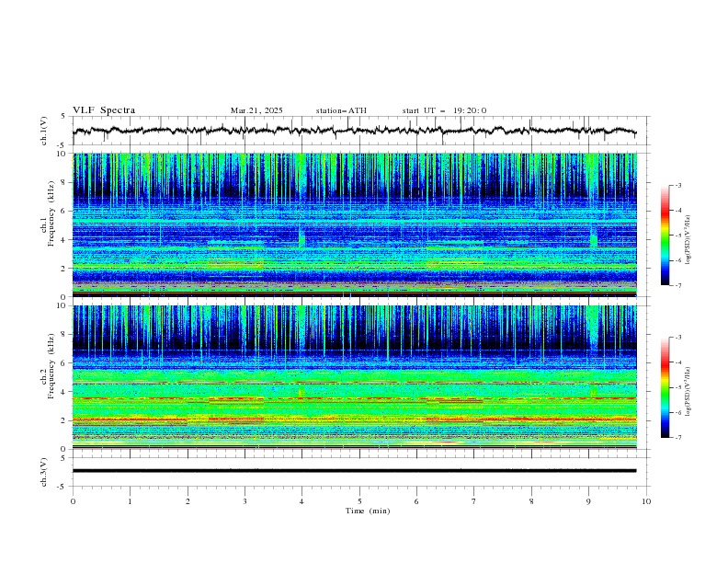Click the ch.2 colorbar 'log(PSD)(V²/Hz)' label
The image size is (728, 563).
click(688, 391)
